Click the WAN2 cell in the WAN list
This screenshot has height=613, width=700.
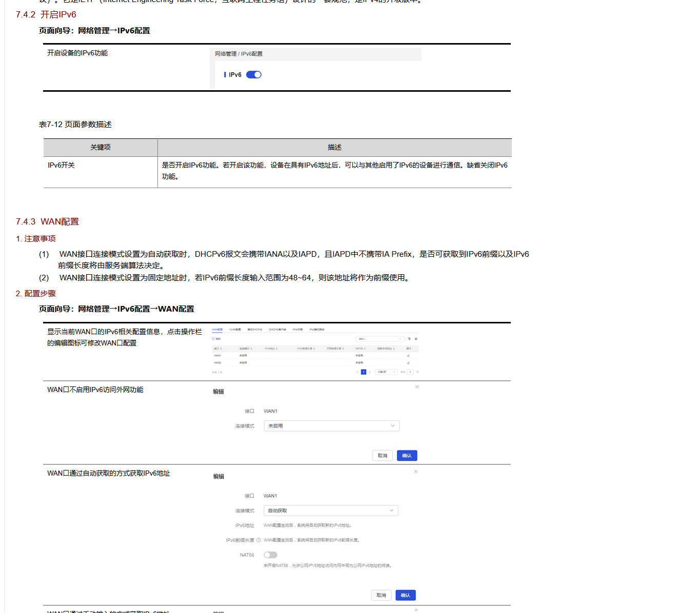point(217,363)
